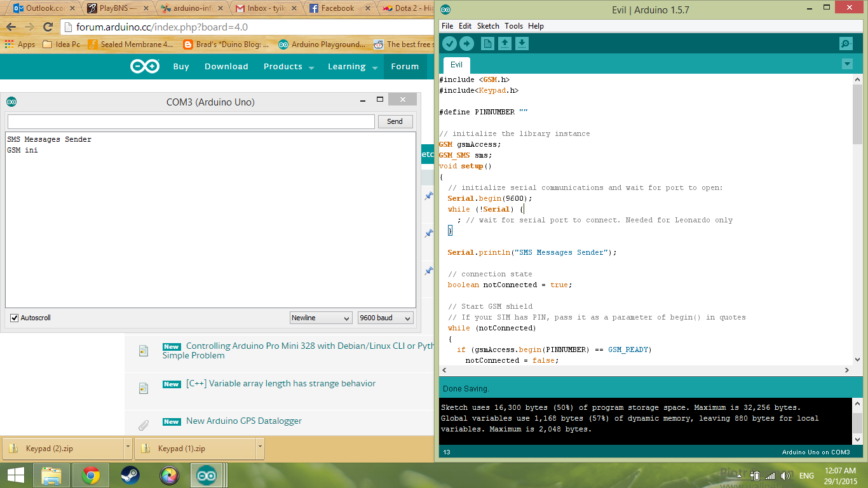Toggle the Autoscroll checkbox
Screen dimensions: 868x488
[15, 318]
